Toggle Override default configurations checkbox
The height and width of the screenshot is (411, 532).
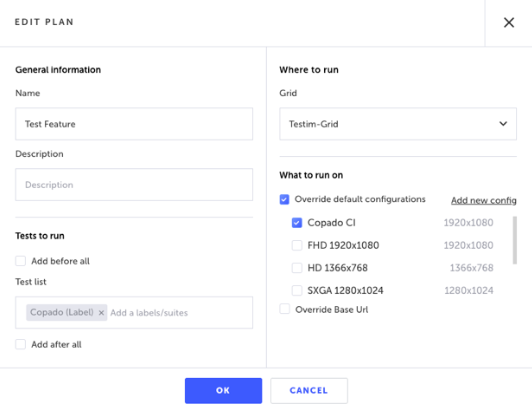[x=284, y=199]
